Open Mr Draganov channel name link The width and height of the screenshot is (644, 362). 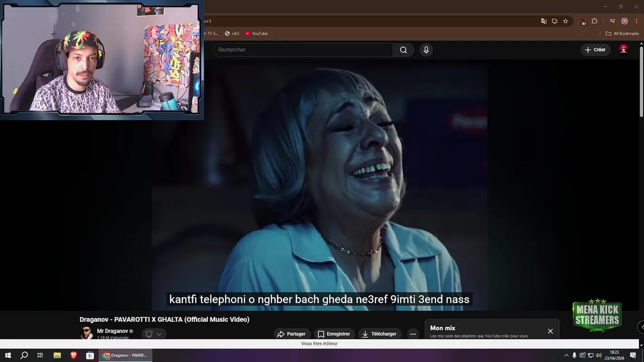(112, 331)
